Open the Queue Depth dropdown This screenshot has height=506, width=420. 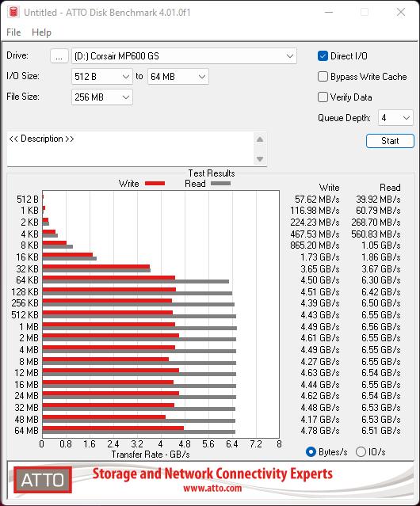click(395, 118)
